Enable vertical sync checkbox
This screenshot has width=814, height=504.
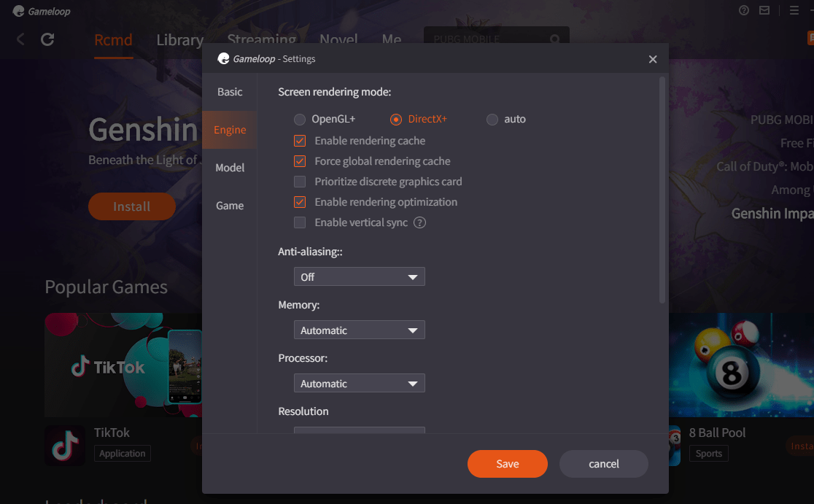(x=300, y=222)
